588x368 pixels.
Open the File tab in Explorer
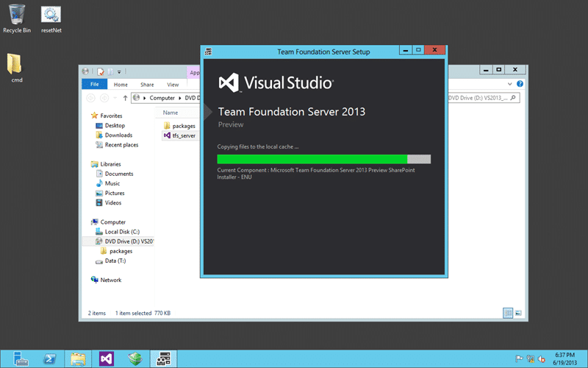(95, 84)
